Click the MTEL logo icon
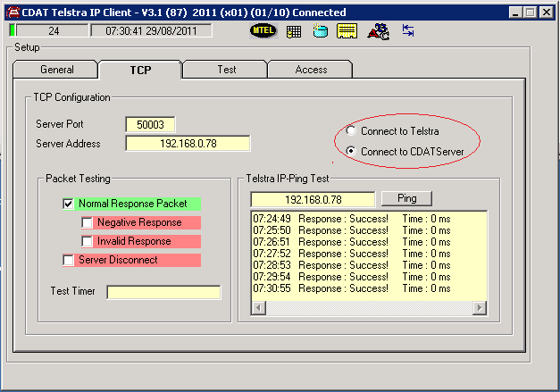Screen dimensions: 560x392 [263, 30]
